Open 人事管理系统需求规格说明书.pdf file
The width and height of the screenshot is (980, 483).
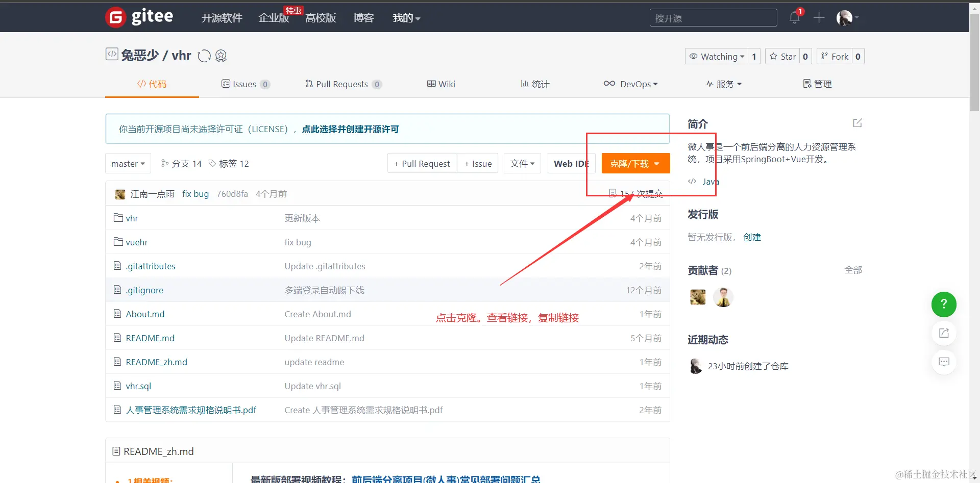tap(191, 410)
